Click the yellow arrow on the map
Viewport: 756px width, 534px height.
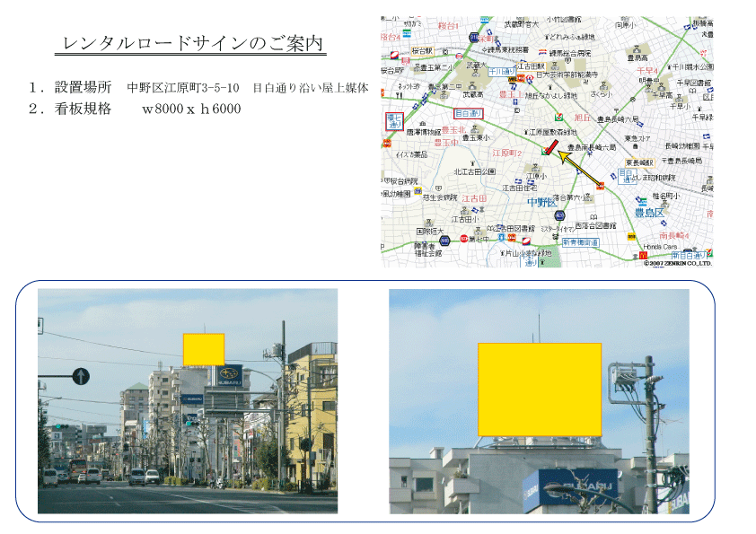coord(580,170)
